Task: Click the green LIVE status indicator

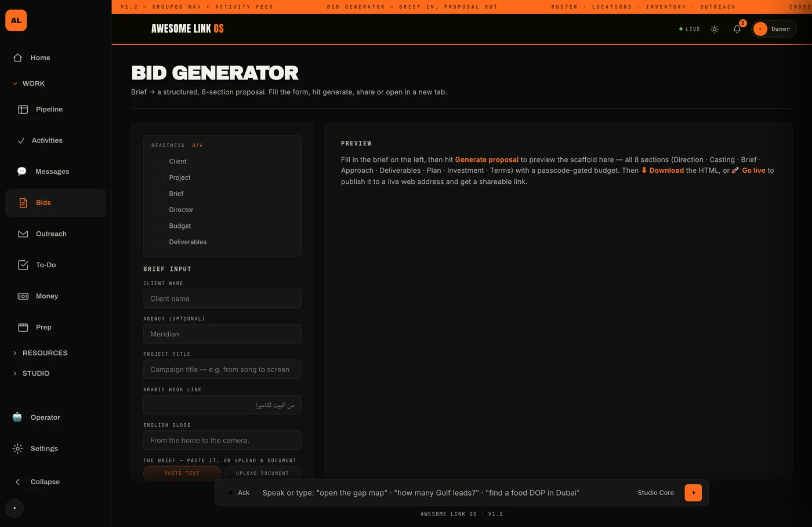Action: (x=690, y=29)
